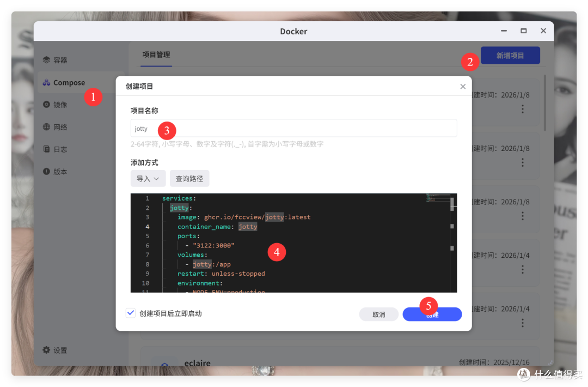
Task: Click the restart: unless-stopped line
Action: (x=221, y=274)
